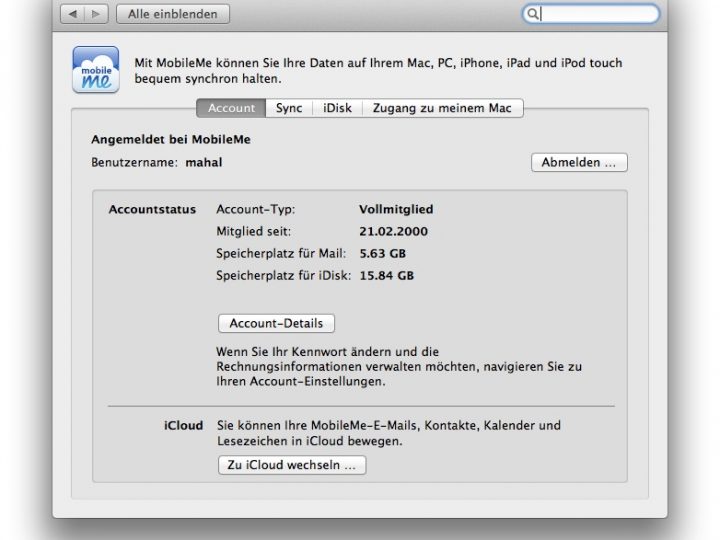Open Account-Details
Screen dimensions: 720x540
276,323
